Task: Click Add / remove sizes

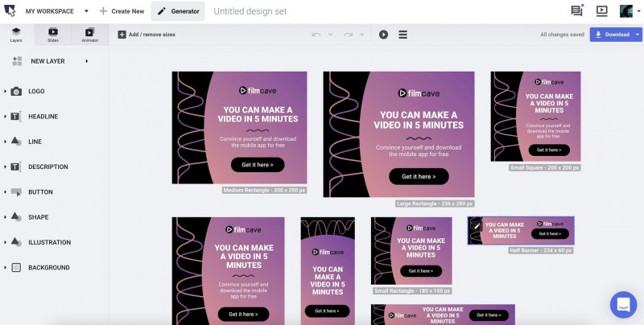Action: tap(147, 35)
